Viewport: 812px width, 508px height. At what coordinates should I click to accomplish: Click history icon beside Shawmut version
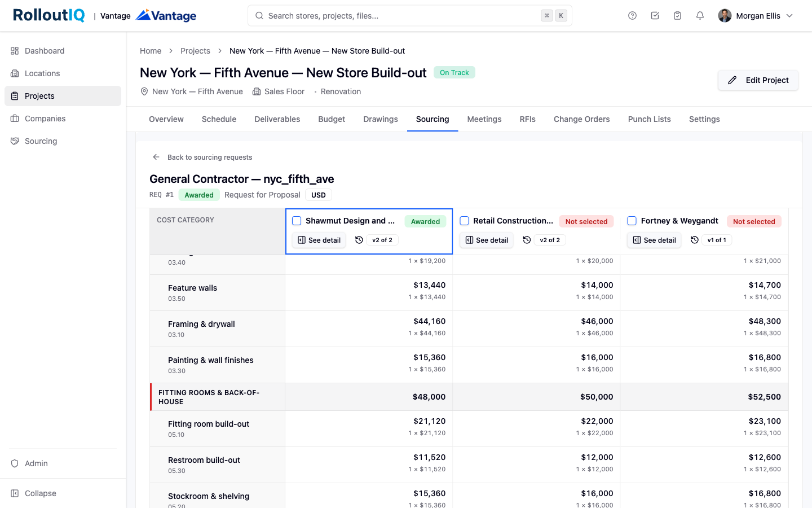pos(359,240)
